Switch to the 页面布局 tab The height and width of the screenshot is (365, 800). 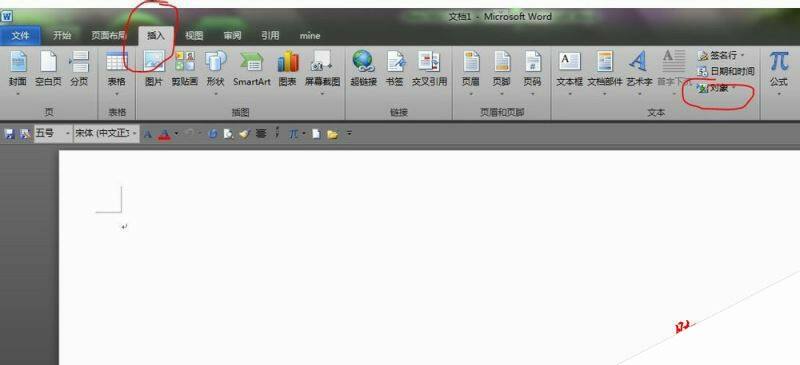tap(109, 36)
